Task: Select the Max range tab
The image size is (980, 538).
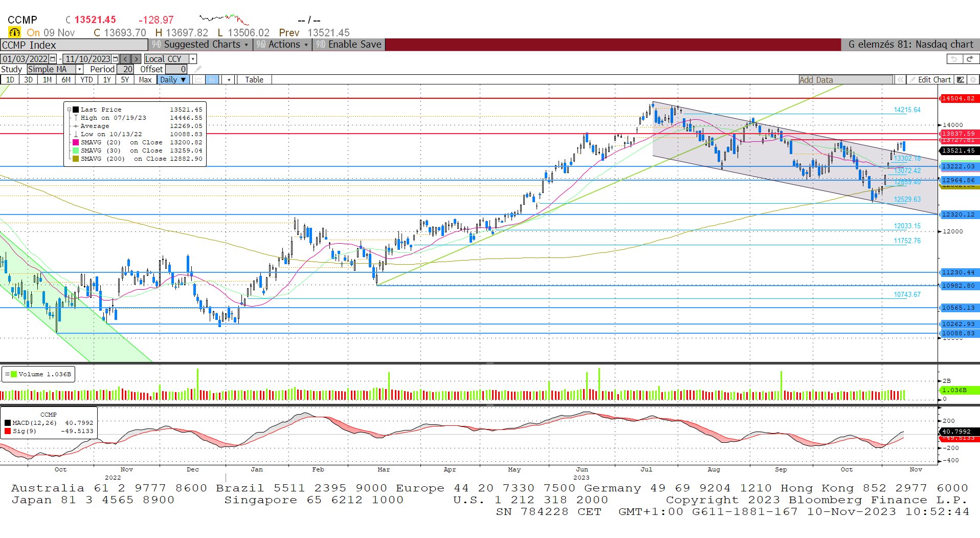Action: (x=146, y=80)
